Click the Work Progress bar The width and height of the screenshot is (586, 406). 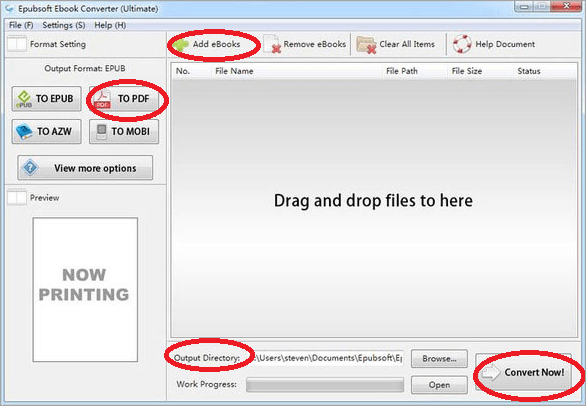point(325,385)
